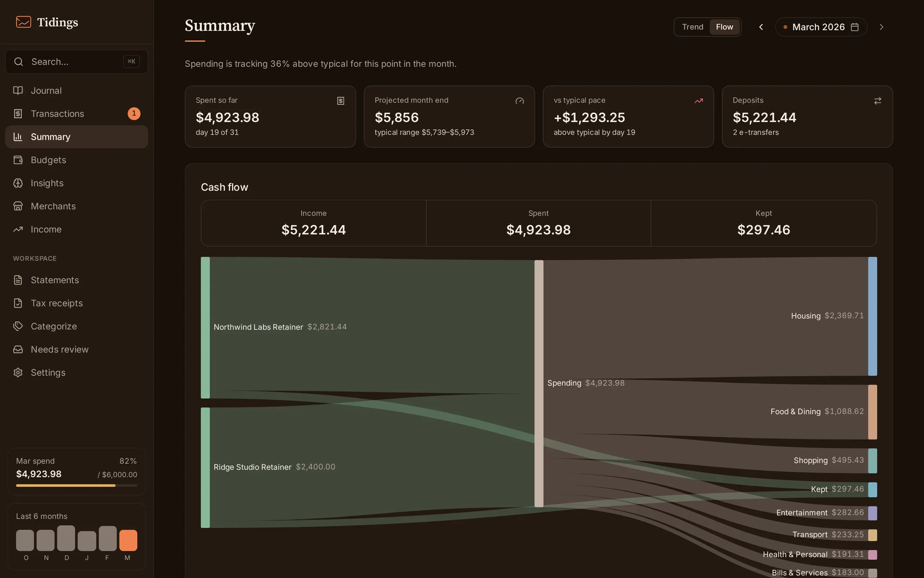Click the Deposits $5,221.44 value
Viewport: 924px width, 578px height.
765,117
